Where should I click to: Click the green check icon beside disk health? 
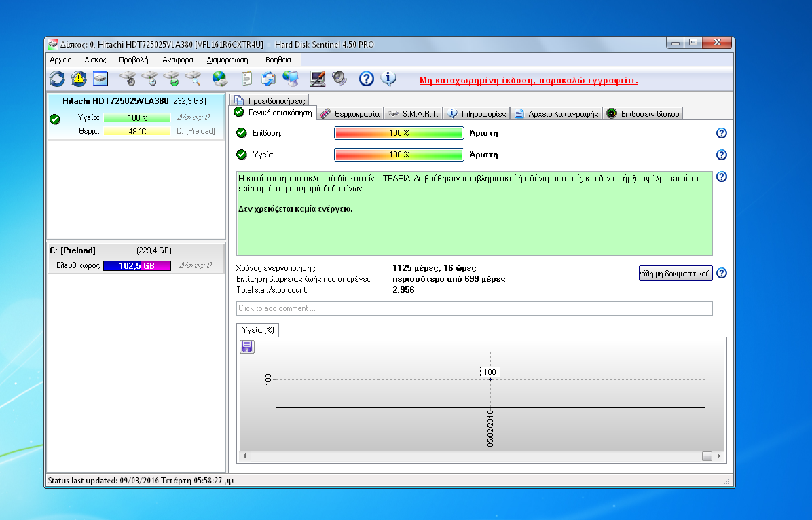click(55, 119)
